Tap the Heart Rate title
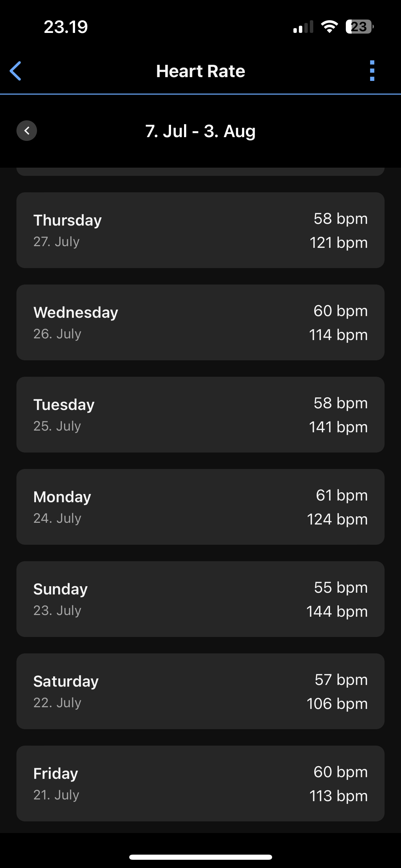 [200, 71]
